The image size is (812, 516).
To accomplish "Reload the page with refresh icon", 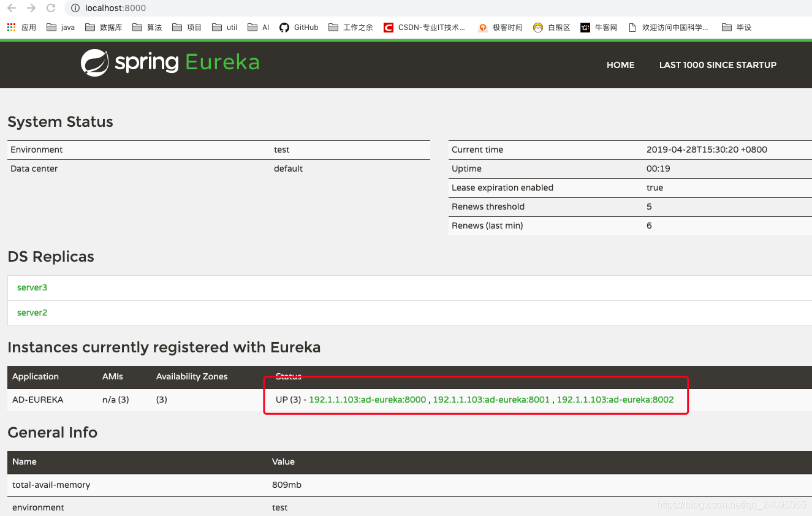I will [51, 8].
